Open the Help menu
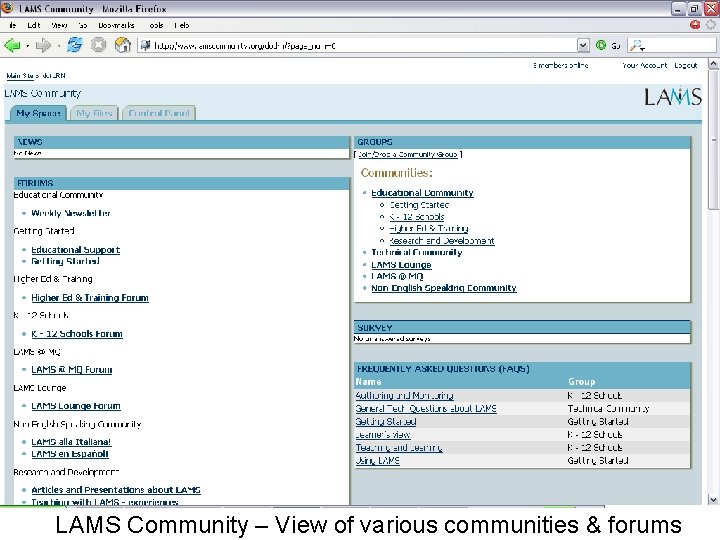Image resolution: width=720 pixels, height=540 pixels. pos(182,25)
